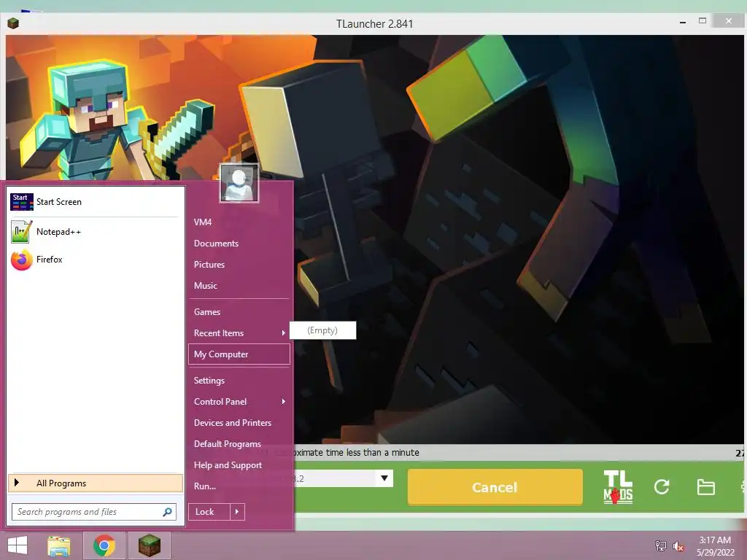Expand Recent Items submenu

pos(239,333)
